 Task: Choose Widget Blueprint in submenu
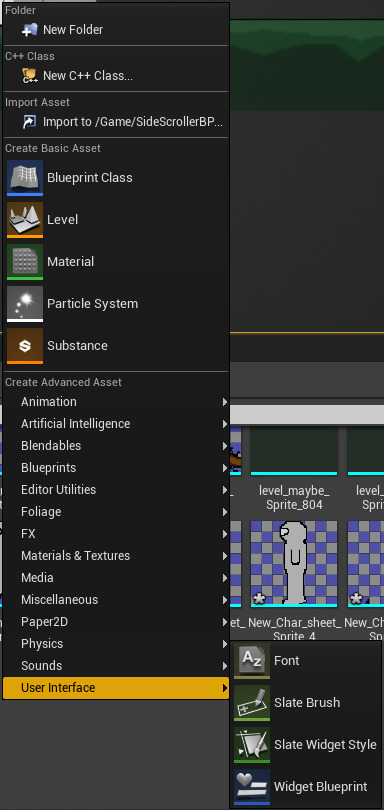coord(306,787)
